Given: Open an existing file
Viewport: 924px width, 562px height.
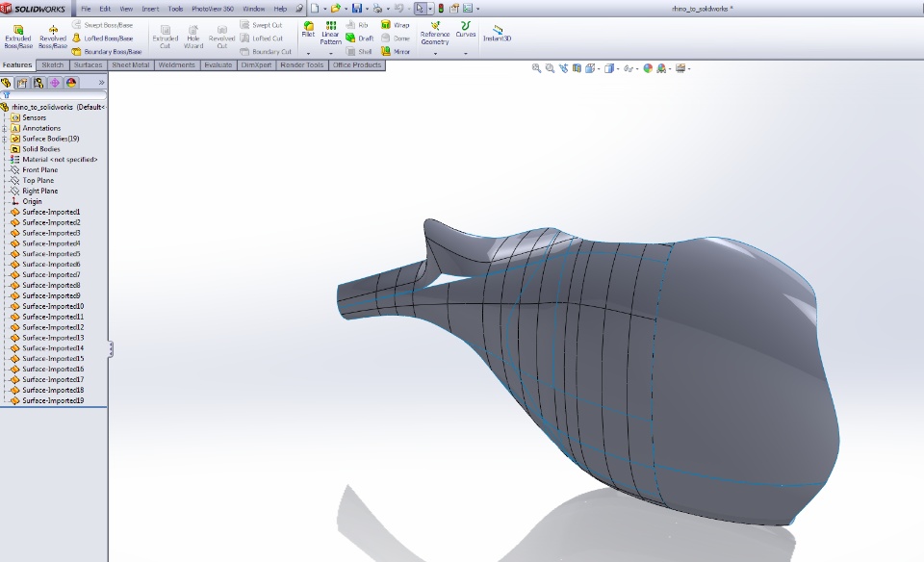Looking at the screenshot, I should 335,9.
